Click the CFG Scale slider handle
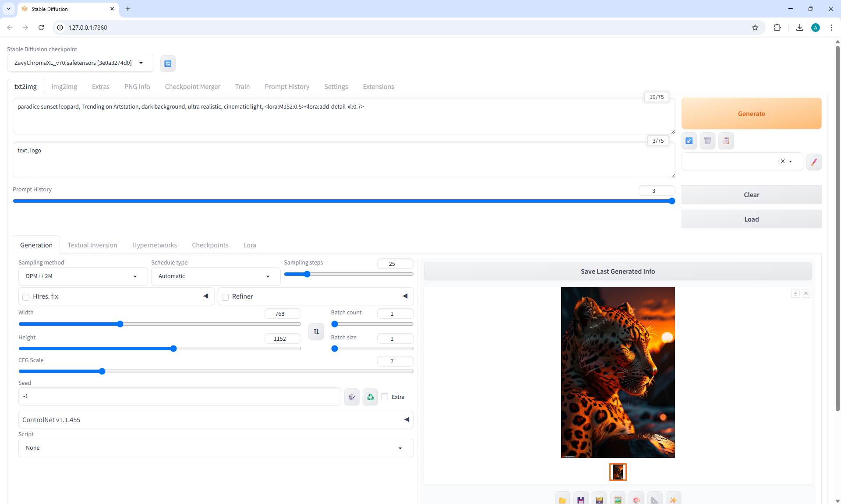The width and height of the screenshot is (841, 504). [x=102, y=371]
